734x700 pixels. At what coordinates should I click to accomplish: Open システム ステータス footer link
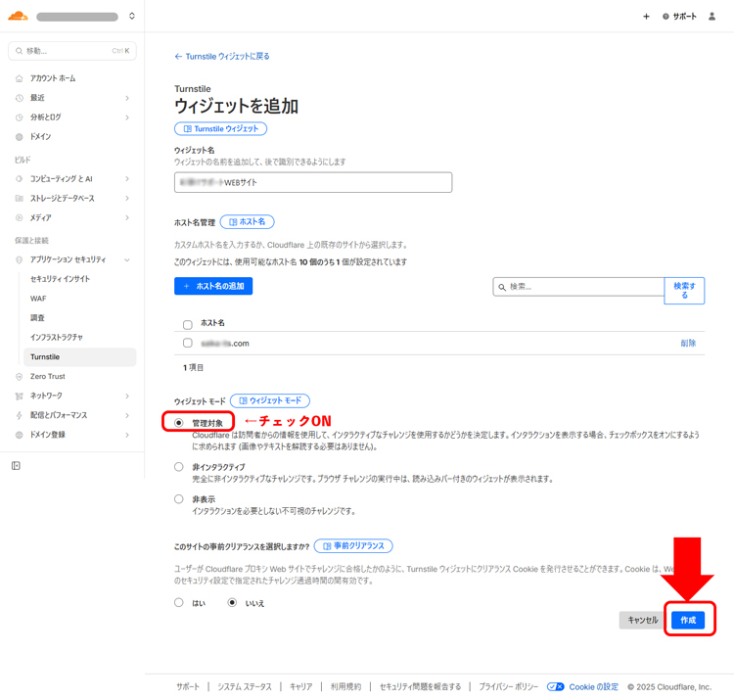245,687
